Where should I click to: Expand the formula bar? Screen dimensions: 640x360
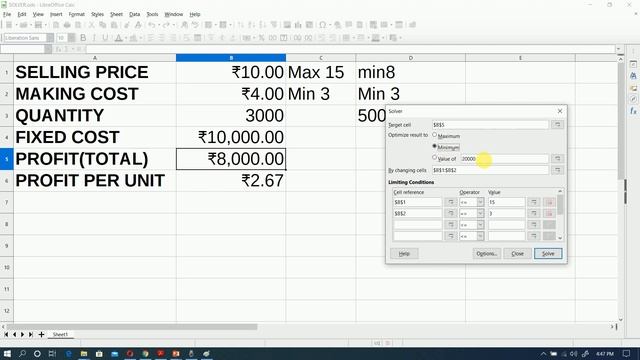(x=619, y=49)
